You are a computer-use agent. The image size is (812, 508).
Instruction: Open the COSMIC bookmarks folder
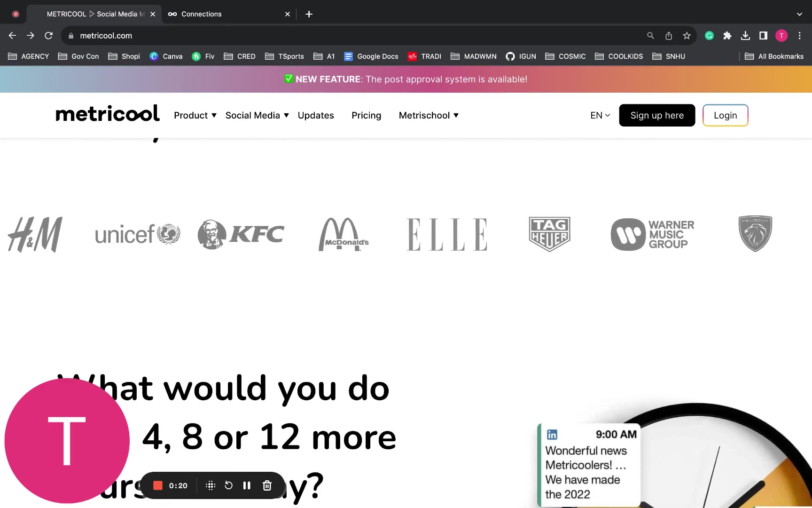(565, 56)
